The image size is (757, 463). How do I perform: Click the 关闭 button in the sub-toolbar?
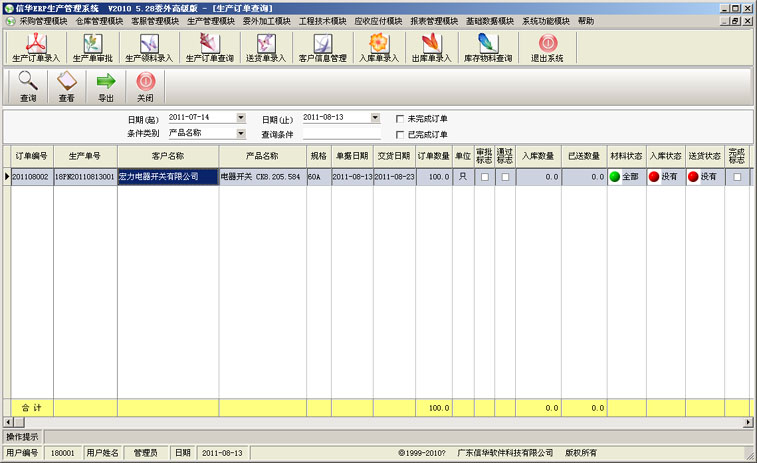click(x=145, y=86)
